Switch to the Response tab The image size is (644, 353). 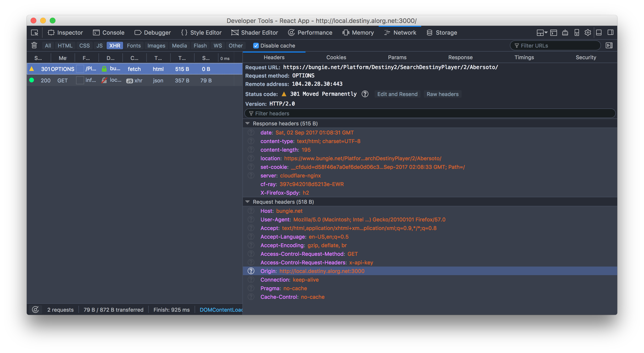[x=460, y=58]
